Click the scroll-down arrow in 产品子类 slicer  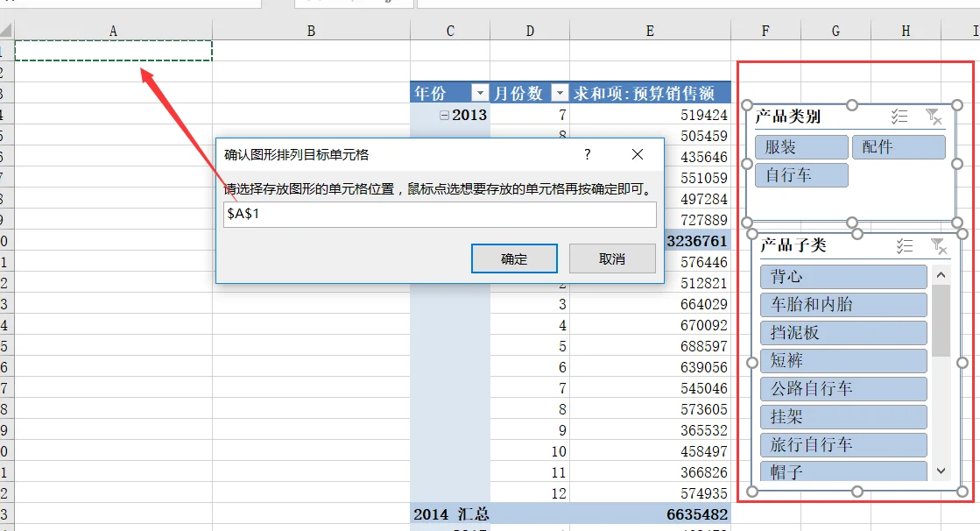coord(941,471)
